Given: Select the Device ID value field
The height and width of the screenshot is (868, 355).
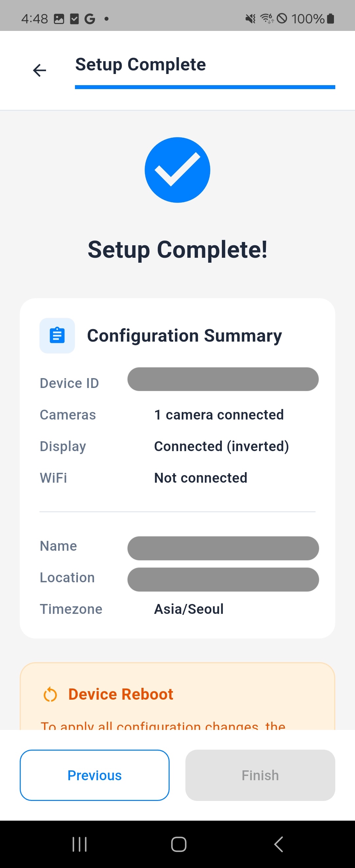Looking at the screenshot, I should click(223, 379).
